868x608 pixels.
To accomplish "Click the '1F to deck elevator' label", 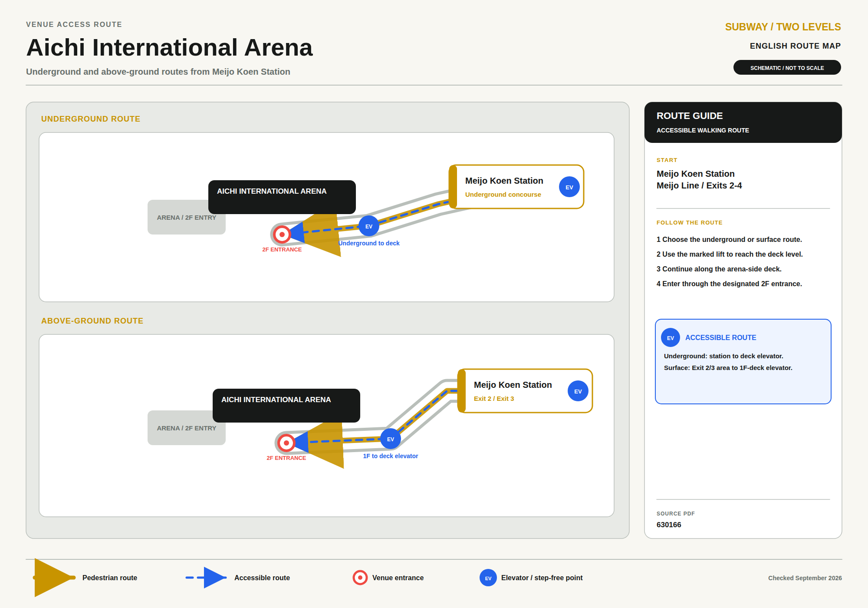I will click(x=391, y=456).
